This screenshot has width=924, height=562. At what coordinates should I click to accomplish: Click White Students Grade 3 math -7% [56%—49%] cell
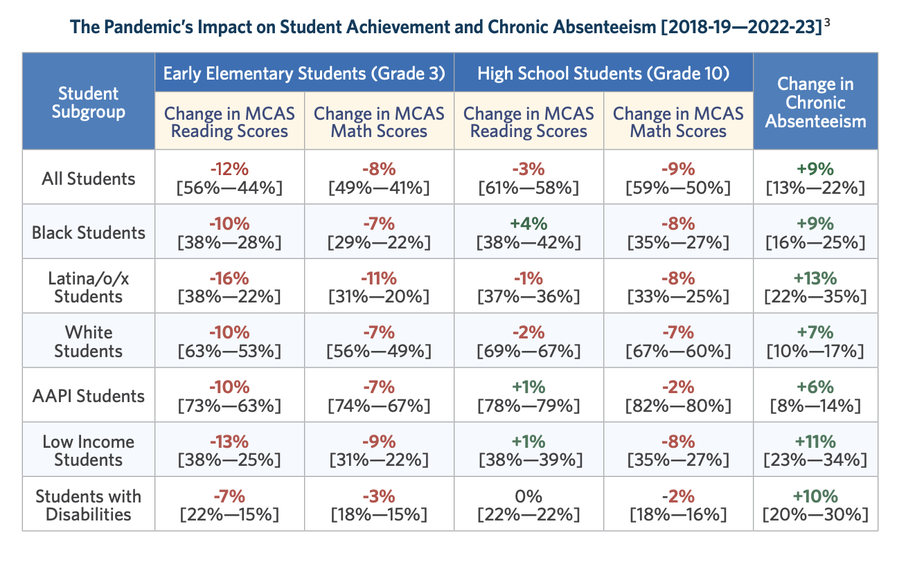point(380,341)
